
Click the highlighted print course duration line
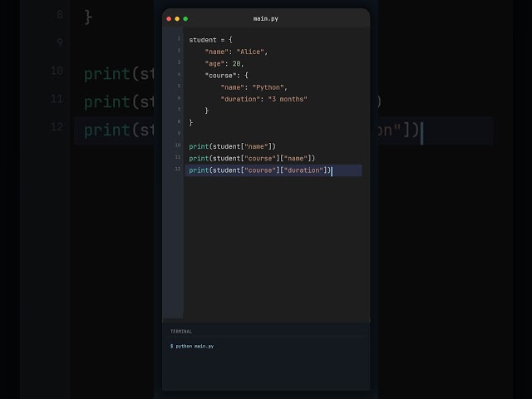pos(273,170)
